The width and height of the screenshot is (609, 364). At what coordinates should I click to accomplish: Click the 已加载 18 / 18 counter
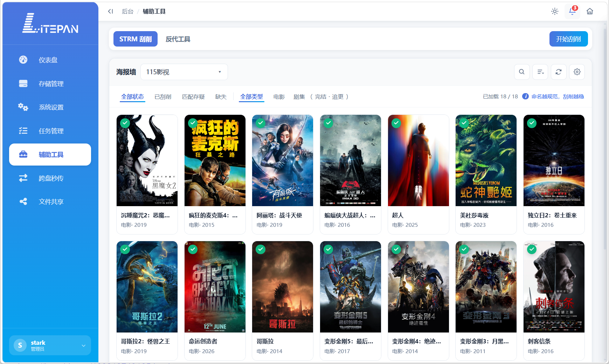click(x=500, y=97)
